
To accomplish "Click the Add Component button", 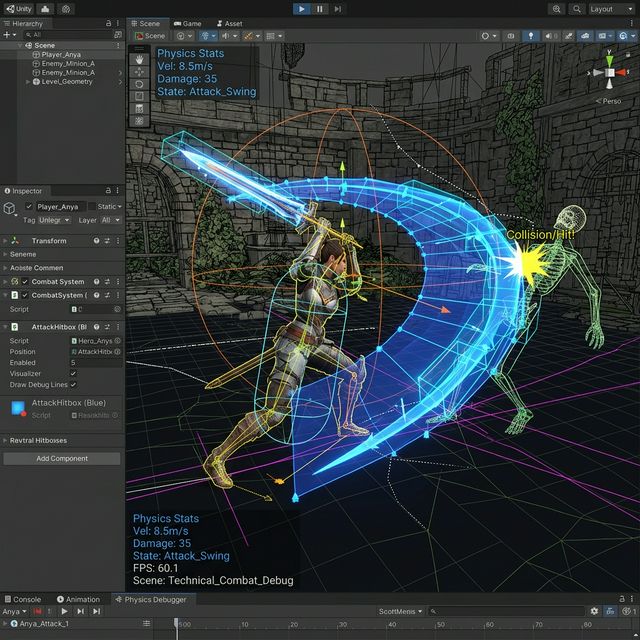I will pyautogui.click(x=62, y=459).
